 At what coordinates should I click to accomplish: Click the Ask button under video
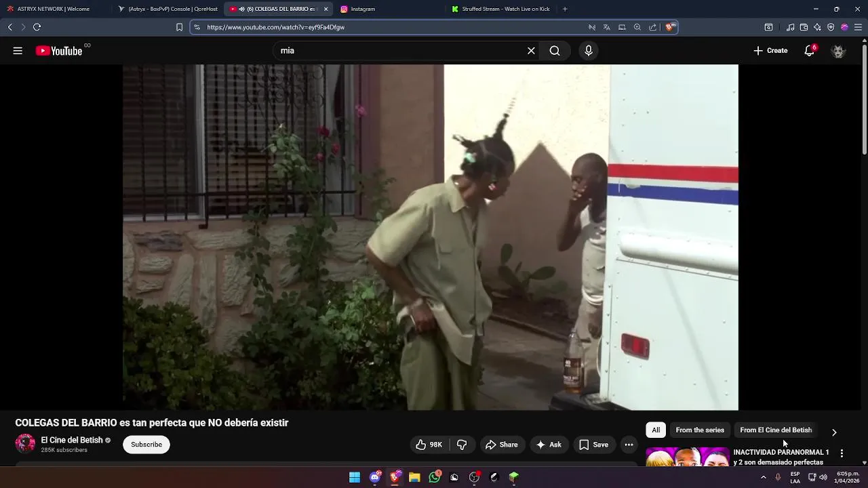click(549, 445)
